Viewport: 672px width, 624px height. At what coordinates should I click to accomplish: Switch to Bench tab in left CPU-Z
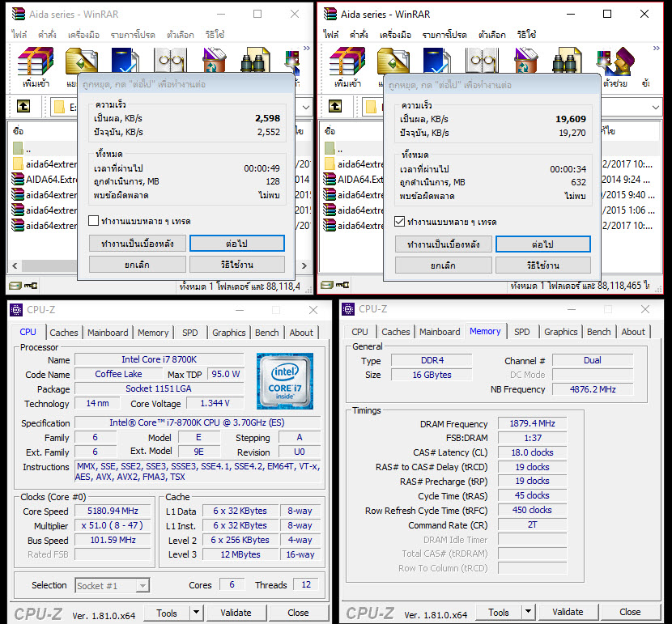266,333
